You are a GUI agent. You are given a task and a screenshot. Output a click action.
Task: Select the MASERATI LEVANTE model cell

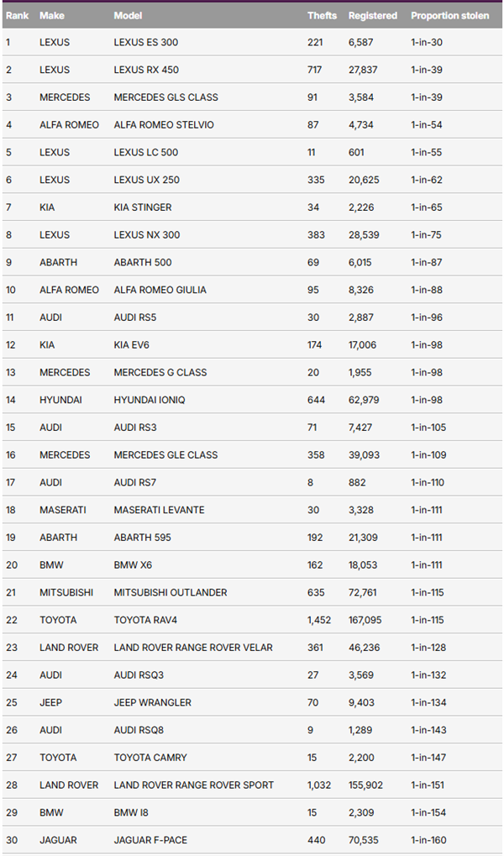pyautogui.click(x=159, y=510)
